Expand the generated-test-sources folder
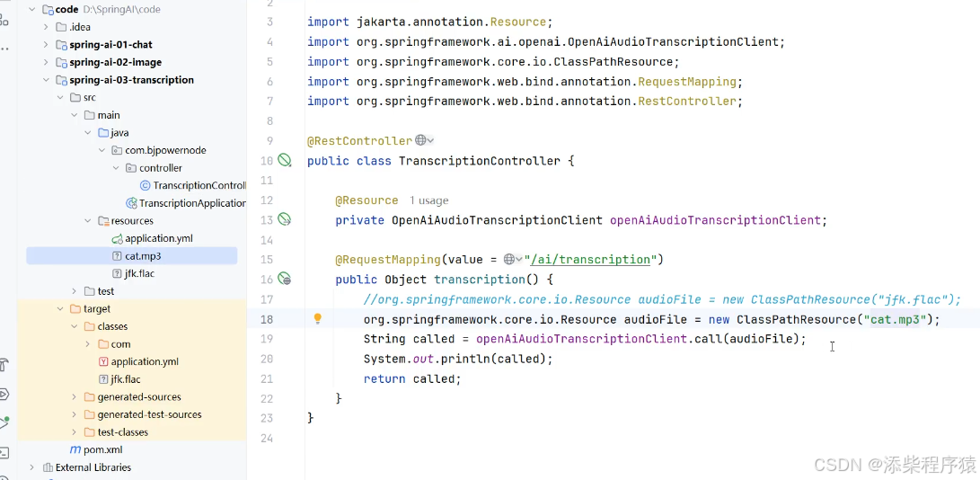Screen dimensions: 980x480 74,414
